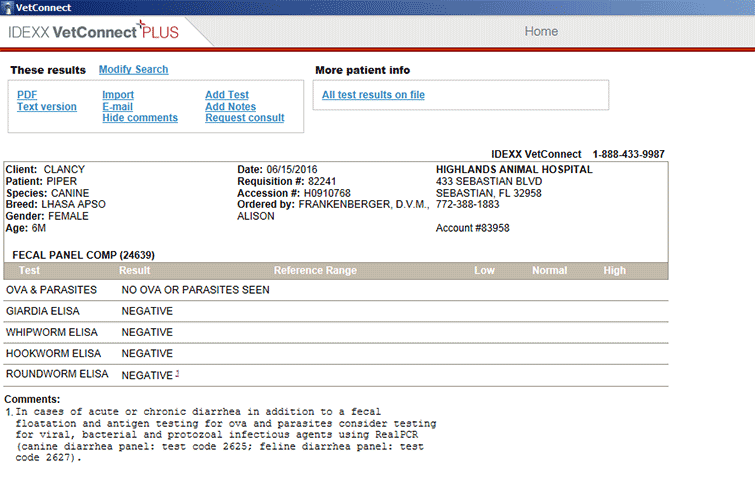Image resolution: width=755 pixels, height=486 pixels.
Task: Select the Normal column header
Action: [549, 271]
